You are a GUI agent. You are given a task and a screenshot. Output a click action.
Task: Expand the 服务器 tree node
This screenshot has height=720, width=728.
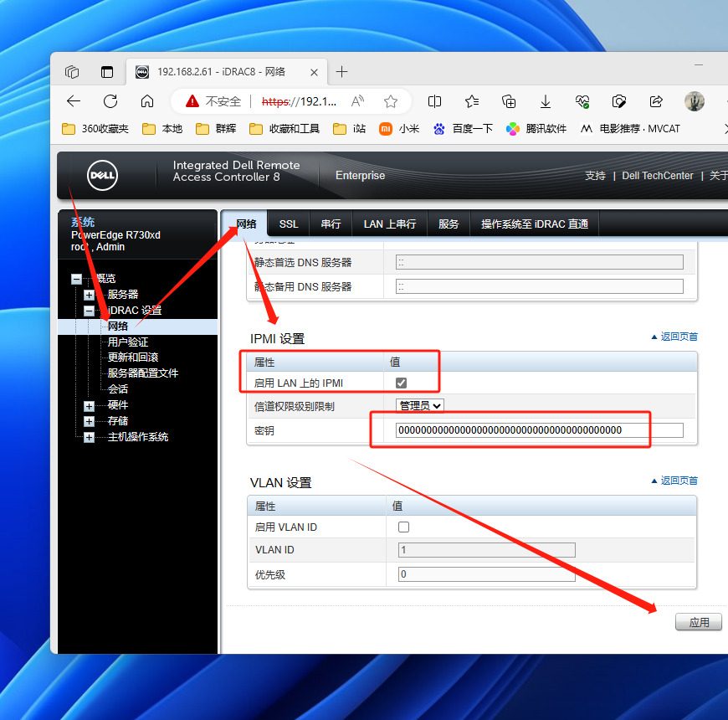click(89, 295)
